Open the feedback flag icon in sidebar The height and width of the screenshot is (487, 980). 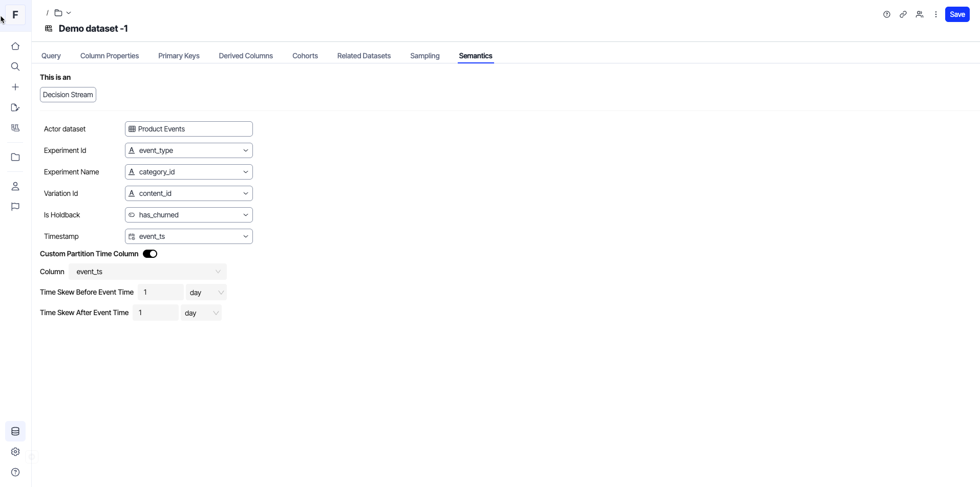[x=15, y=207]
